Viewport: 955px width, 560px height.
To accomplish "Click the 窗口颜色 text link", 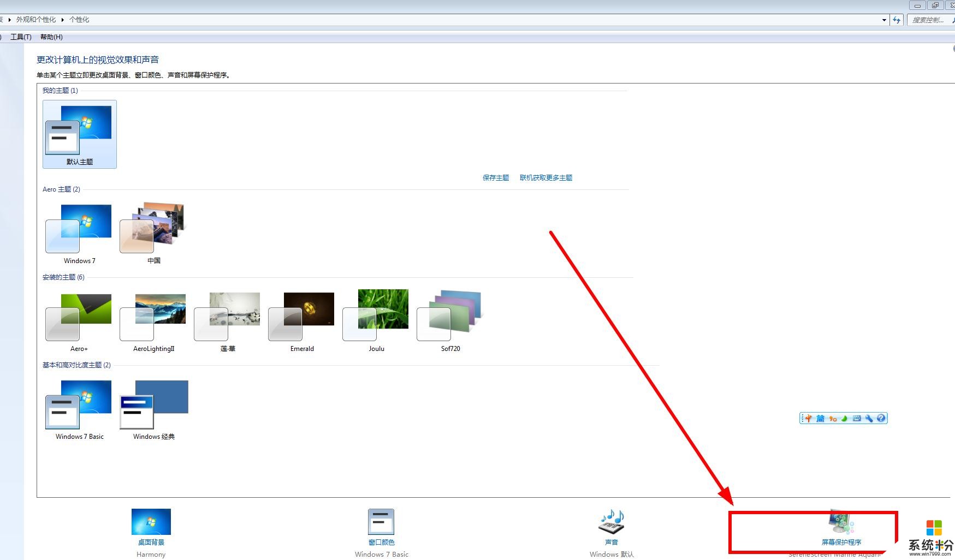I will (x=382, y=543).
